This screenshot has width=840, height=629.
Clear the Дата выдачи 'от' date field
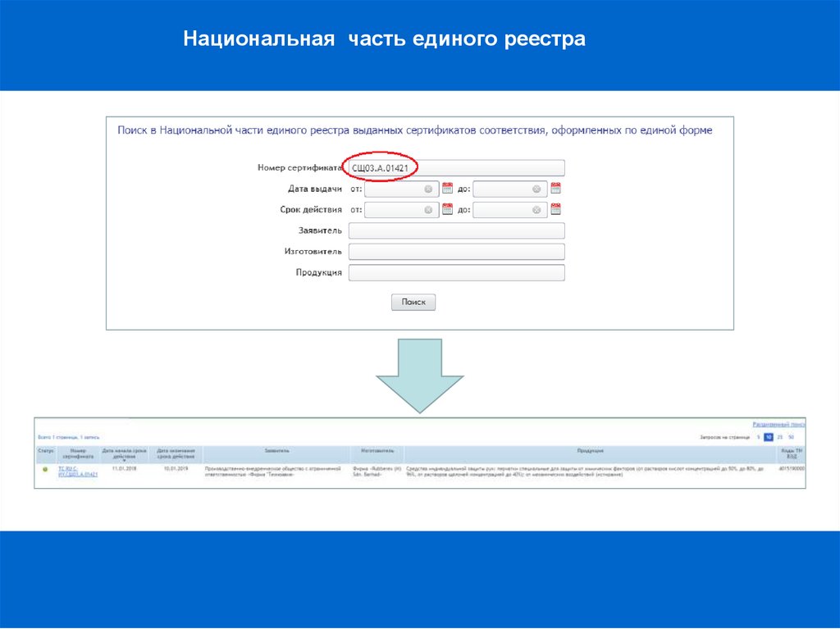(428, 189)
